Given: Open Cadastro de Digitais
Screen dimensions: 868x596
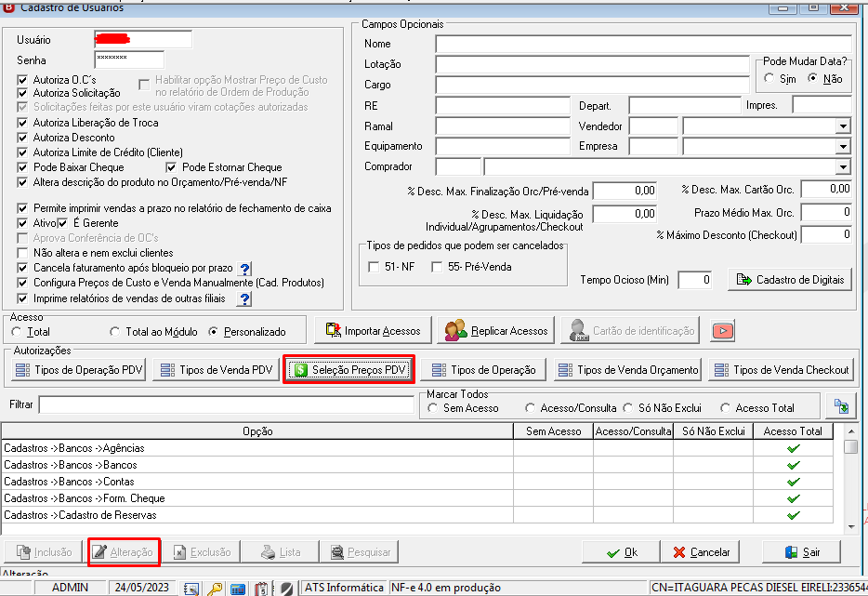Looking at the screenshot, I should point(790,280).
